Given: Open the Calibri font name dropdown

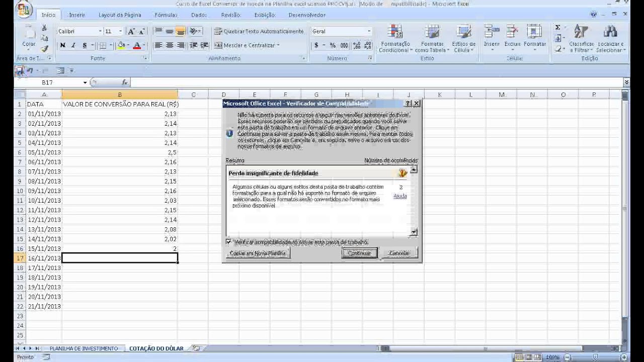Looking at the screenshot, I should point(100,31).
